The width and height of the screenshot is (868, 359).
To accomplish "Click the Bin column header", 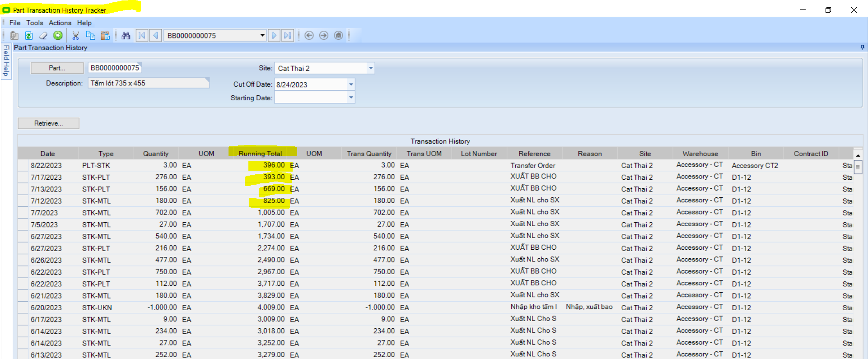I will point(756,154).
